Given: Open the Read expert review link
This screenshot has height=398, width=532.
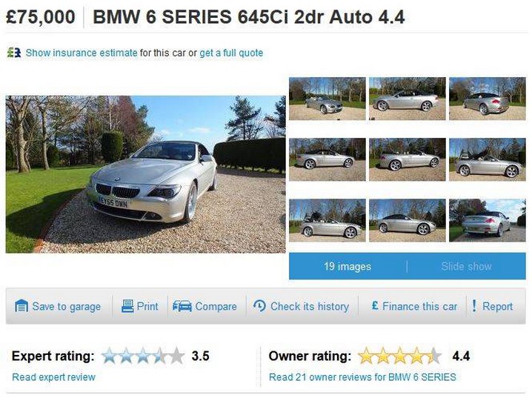Looking at the screenshot, I should [x=53, y=377].
